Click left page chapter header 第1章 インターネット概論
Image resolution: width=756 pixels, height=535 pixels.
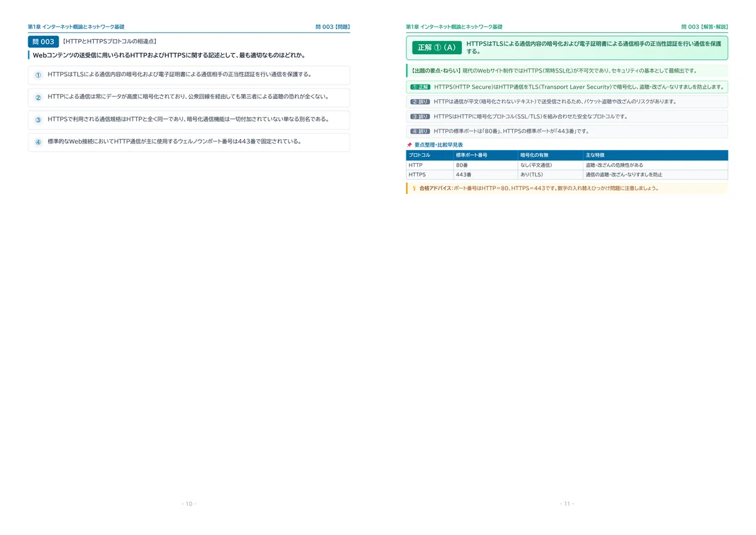click(76, 27)
